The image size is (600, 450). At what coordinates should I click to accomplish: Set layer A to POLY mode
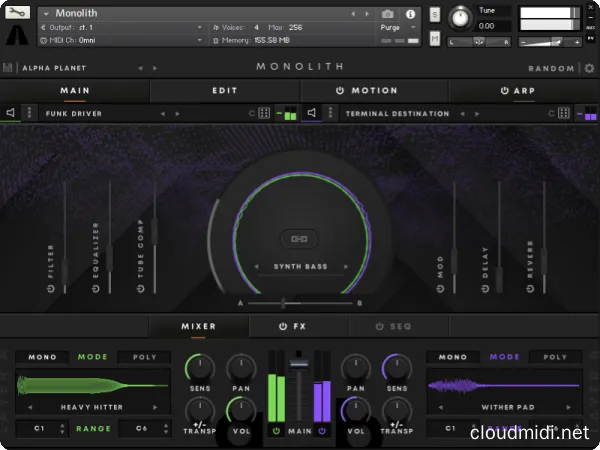point(145,357)
